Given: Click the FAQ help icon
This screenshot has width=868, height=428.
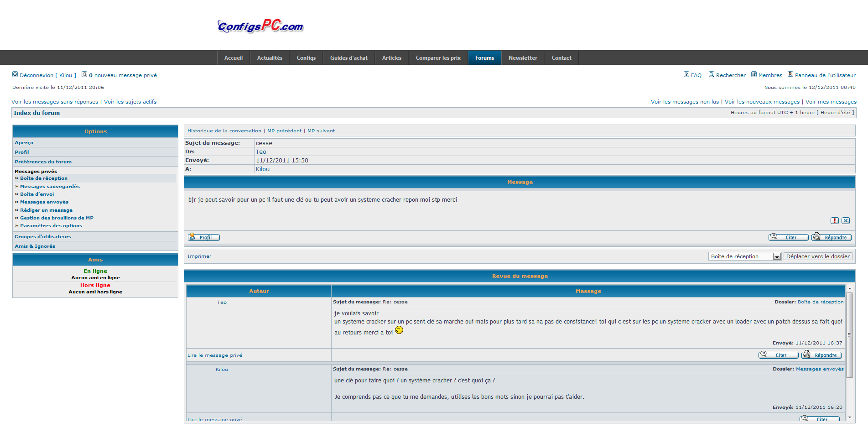Looking at the screenshot, I should point(686,74).
